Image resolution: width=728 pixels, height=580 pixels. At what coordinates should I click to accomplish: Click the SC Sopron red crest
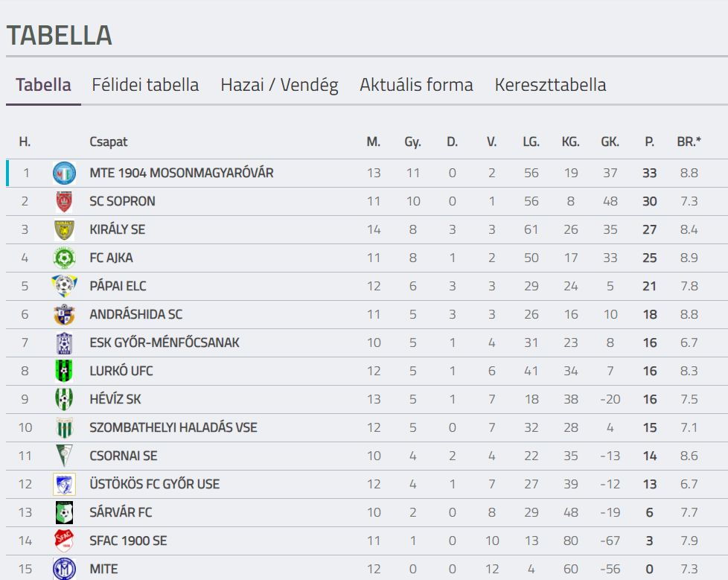pyautogui.click(x=64, y=202)
